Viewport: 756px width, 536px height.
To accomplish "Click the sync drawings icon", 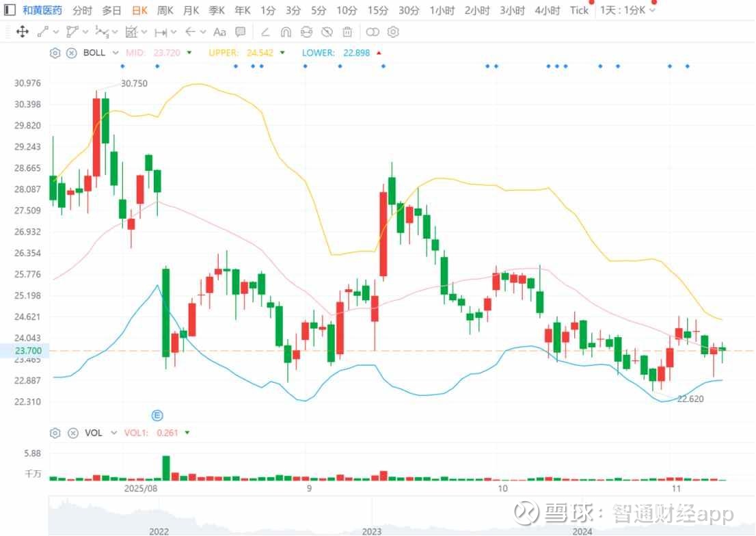I will 307,32.
